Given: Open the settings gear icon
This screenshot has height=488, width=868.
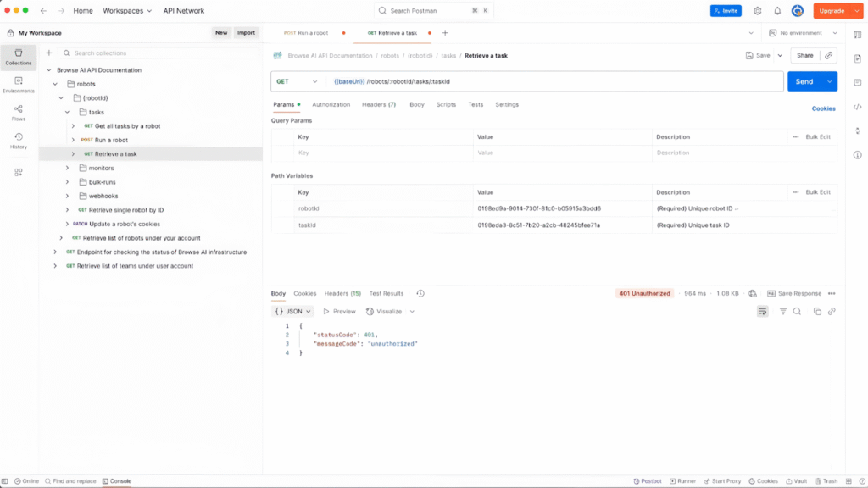Looking at the screenshot, I should click(757, 11).
